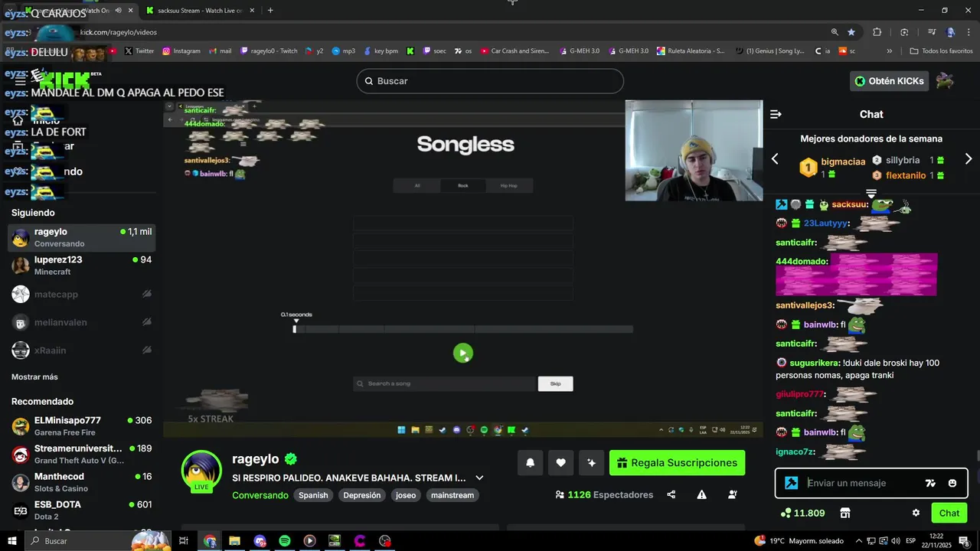Send message with the green Chat button
Image resolution: width=980 pixels, height=551 pixels.
pyautogui.click(x=949, y=513)
